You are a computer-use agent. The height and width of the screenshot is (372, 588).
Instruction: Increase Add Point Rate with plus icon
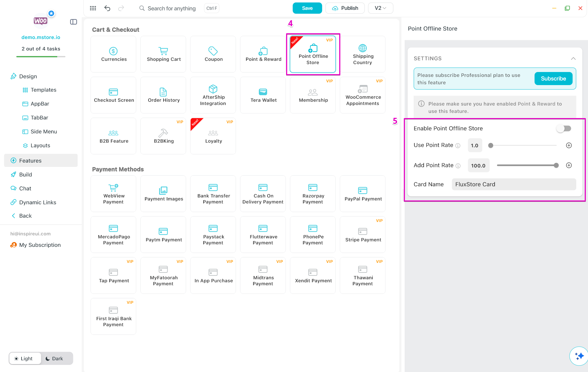[569, 165]
